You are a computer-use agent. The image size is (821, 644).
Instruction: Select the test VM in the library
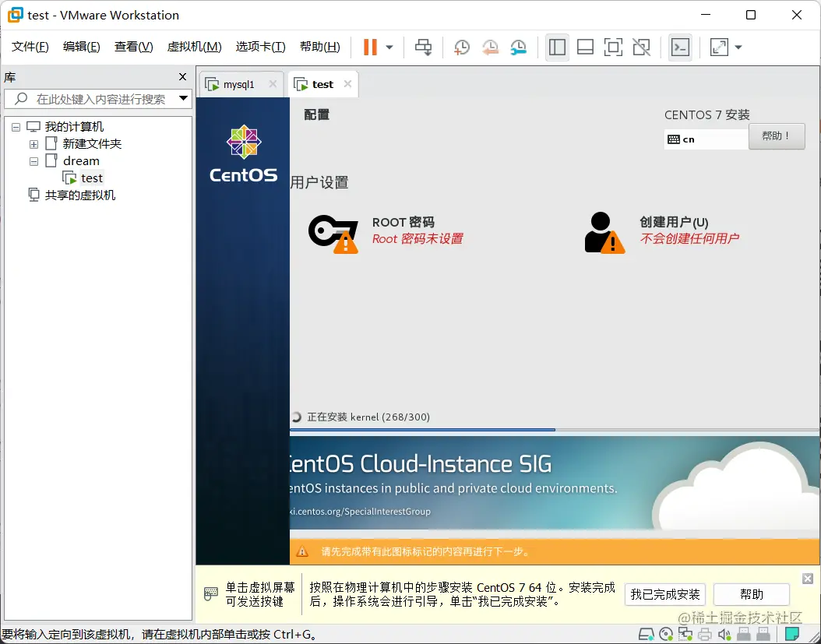click(x=92, y=178)
